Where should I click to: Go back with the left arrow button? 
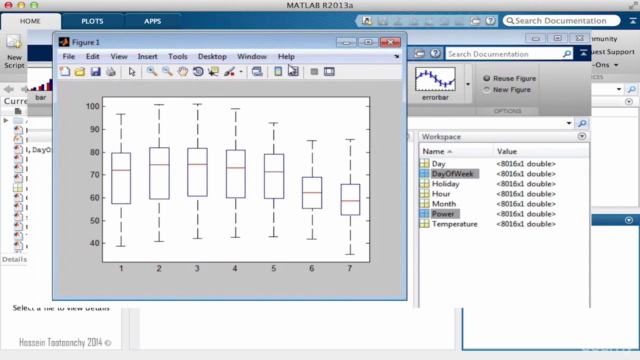9,89
